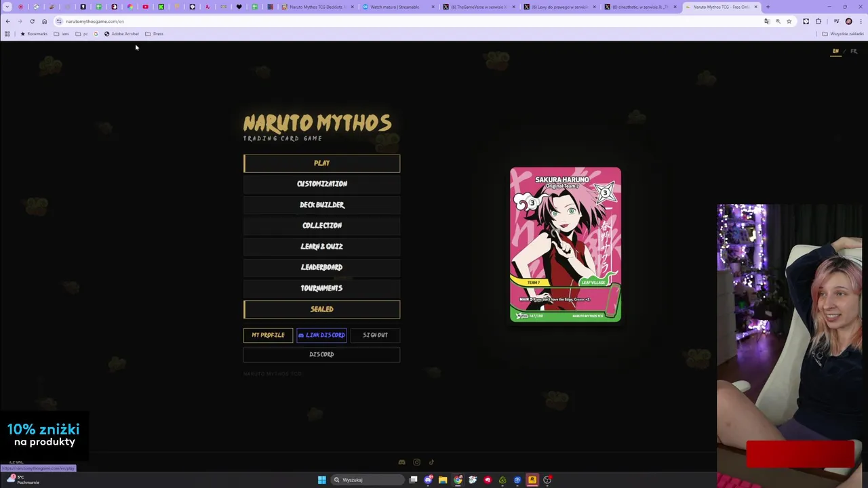Open the apps grid in bookmarks bar

click(x=7, y=34)
